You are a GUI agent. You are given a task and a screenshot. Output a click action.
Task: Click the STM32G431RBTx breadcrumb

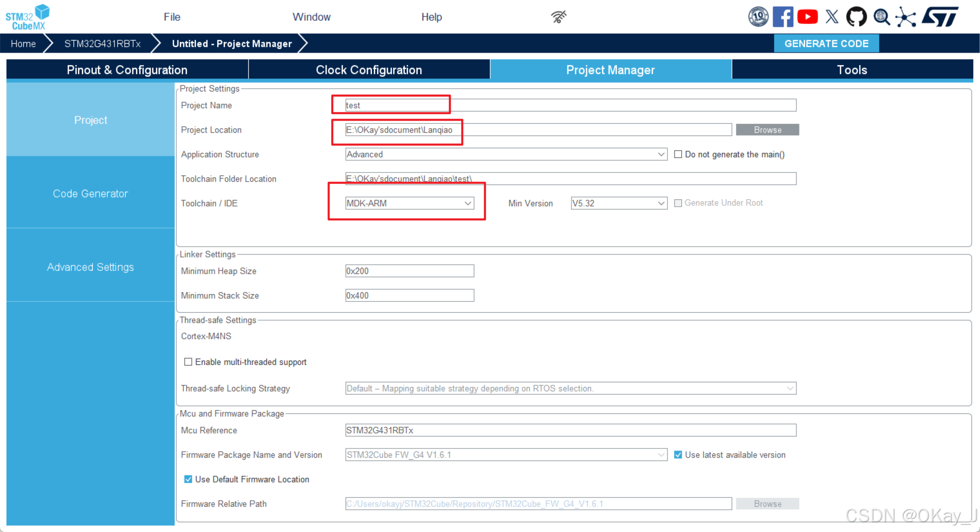pos(102,44)
